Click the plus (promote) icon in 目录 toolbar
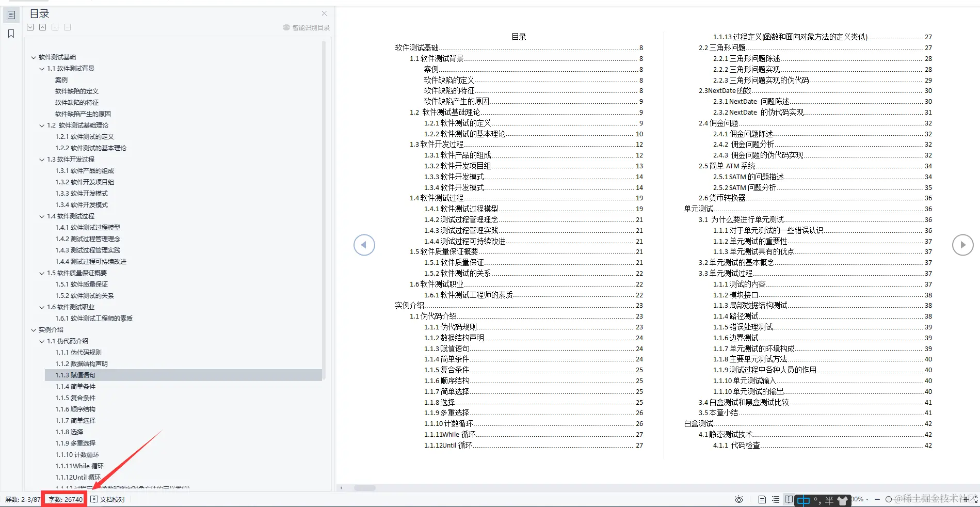This screenshot has height=507, width=980. pyautogui.click(x=55, y=27)
